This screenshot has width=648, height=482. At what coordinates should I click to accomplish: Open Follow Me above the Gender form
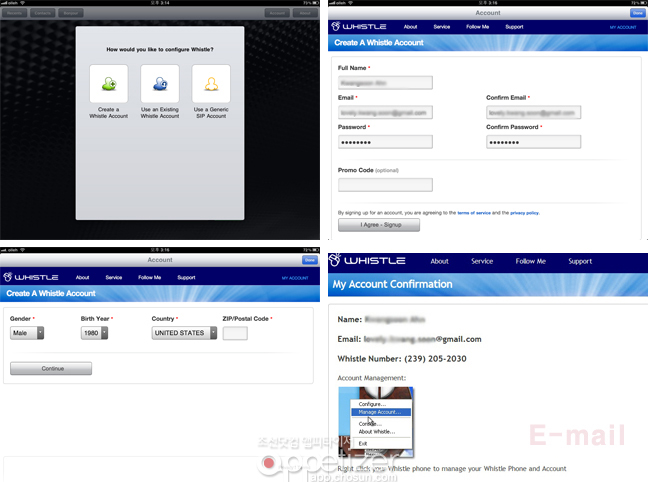[x=150, y=277]
